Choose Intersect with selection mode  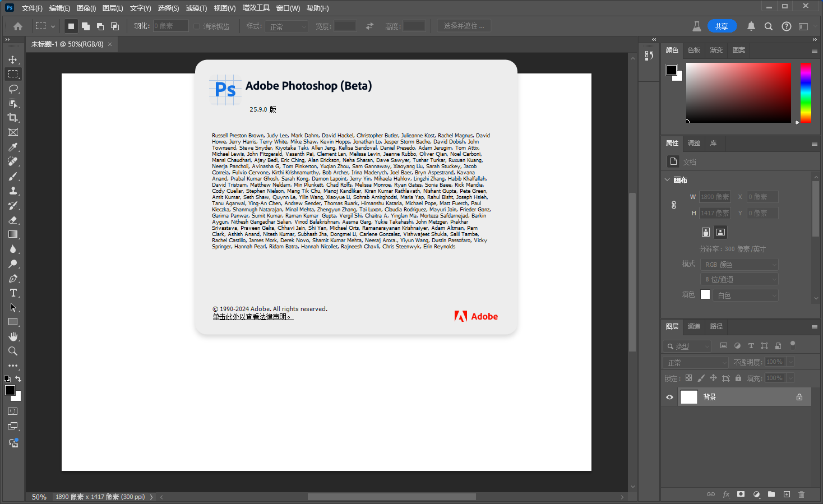click(x=115, y=26)
